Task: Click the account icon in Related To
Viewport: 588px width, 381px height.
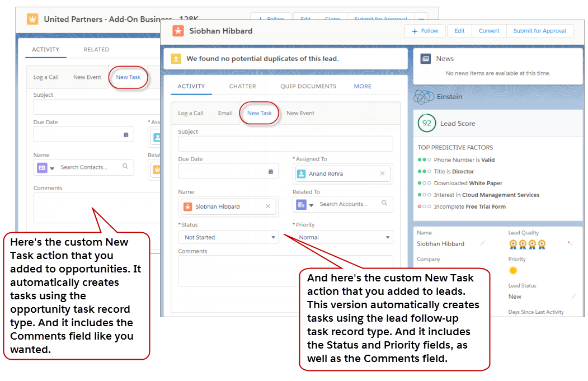Action: click(x=301, y=204)
